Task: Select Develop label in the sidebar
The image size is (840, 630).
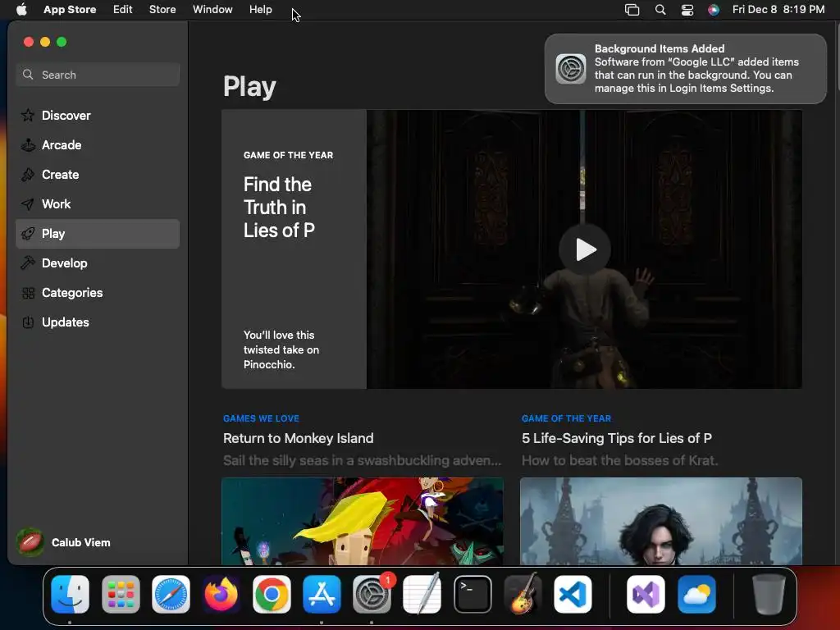Action: [65, 263]
